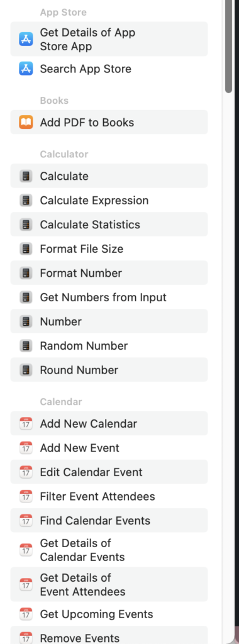Select Edit Calendar Event action

pos(109,472)
